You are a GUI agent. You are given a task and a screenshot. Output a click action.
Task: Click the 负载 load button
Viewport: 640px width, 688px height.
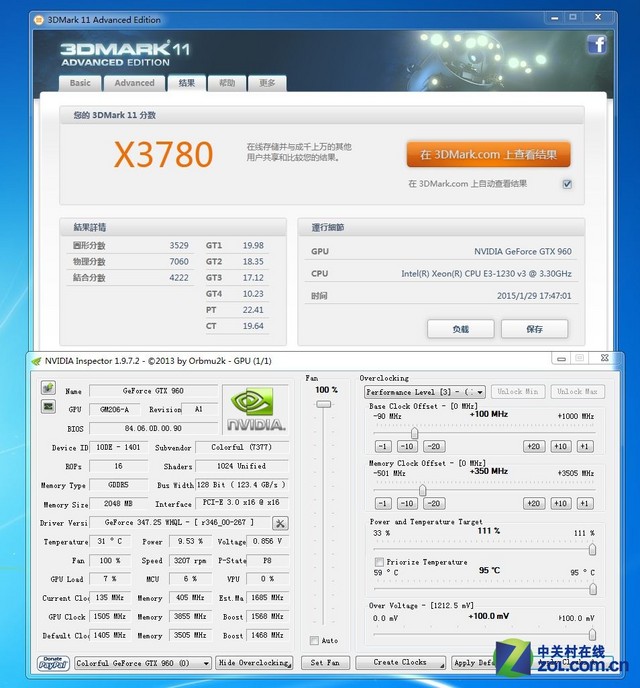[x=461, y=329]
